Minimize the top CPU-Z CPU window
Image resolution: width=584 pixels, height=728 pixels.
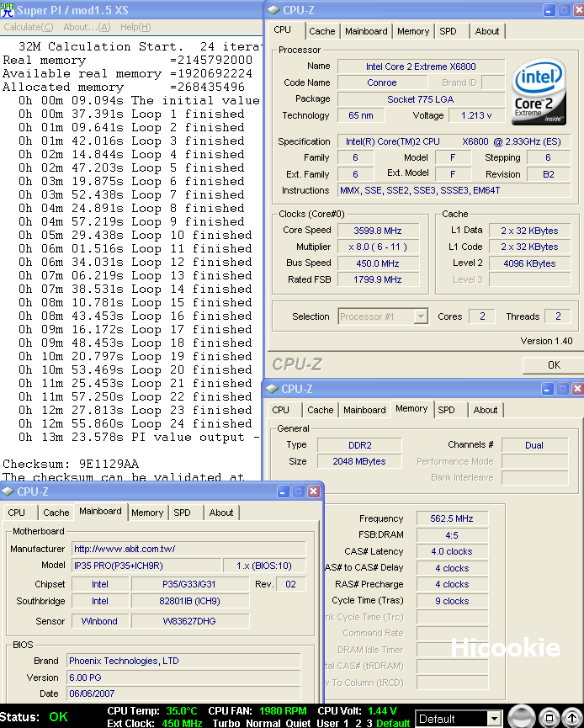(x=549, y=10)
